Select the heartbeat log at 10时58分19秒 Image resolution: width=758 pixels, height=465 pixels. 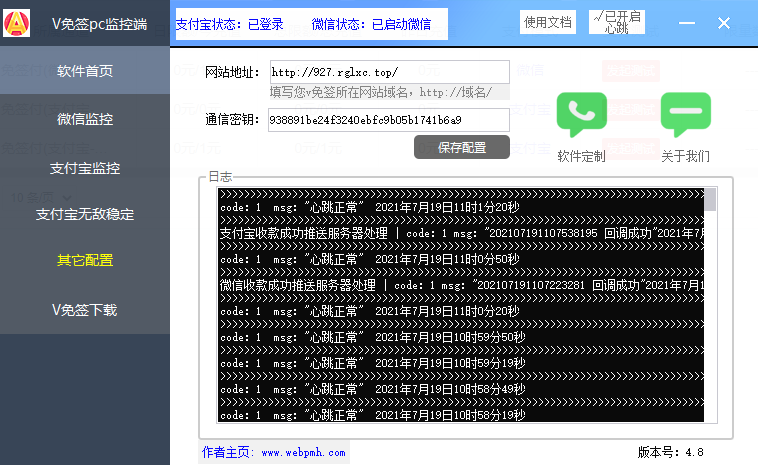click(373, 415)
